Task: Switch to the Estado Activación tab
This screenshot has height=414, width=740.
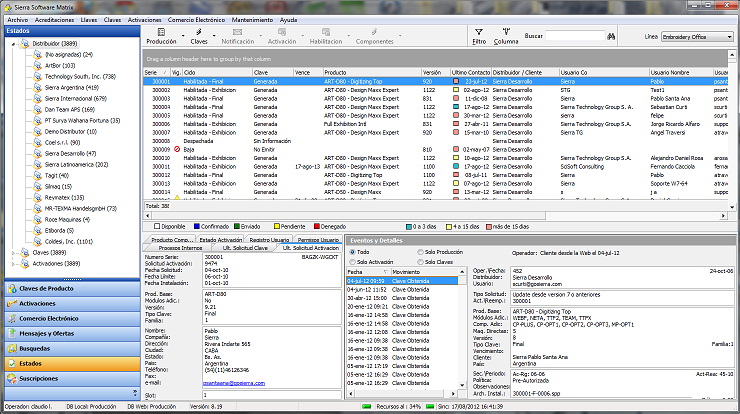Action: click(220, 240)
